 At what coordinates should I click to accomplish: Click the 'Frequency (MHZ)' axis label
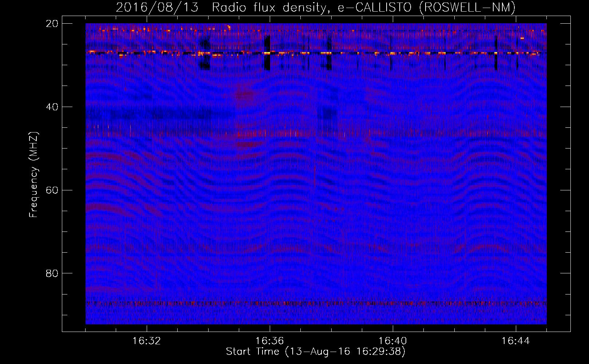33,175
